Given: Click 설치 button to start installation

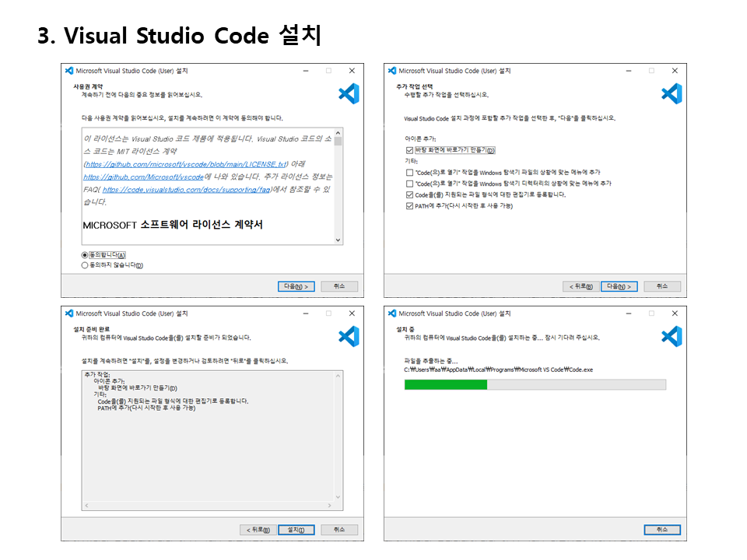Looking at the screenshot, I should (x=296, y=530).
